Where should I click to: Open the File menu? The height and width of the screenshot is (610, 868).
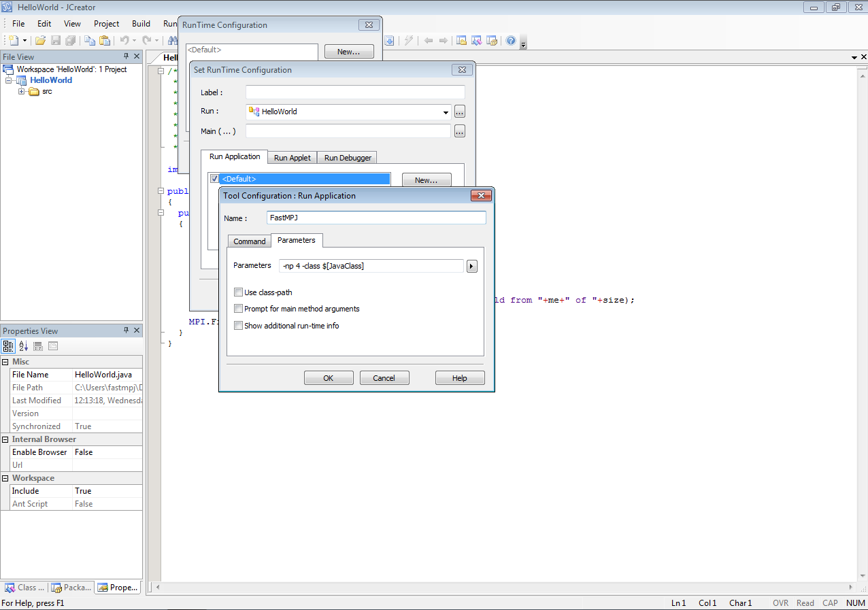(18, 24)
